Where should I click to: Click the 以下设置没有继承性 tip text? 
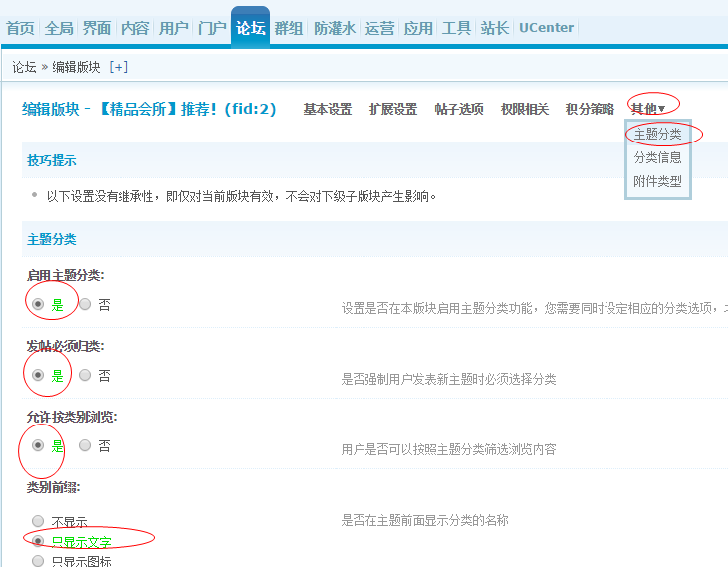241,196
